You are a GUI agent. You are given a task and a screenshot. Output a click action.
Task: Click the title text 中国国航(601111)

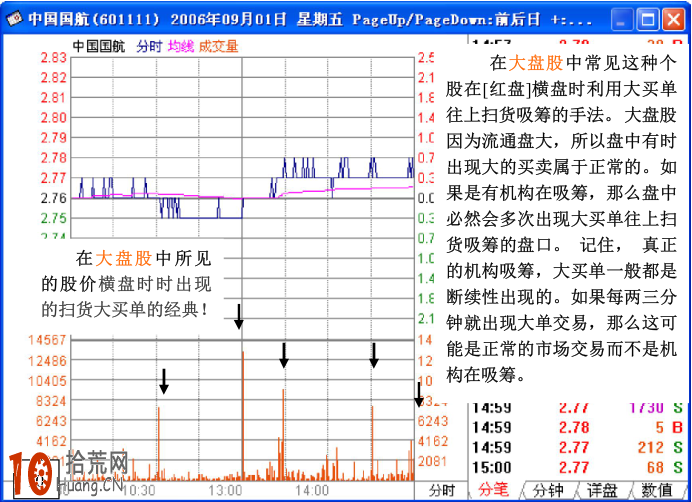(94, 19)
